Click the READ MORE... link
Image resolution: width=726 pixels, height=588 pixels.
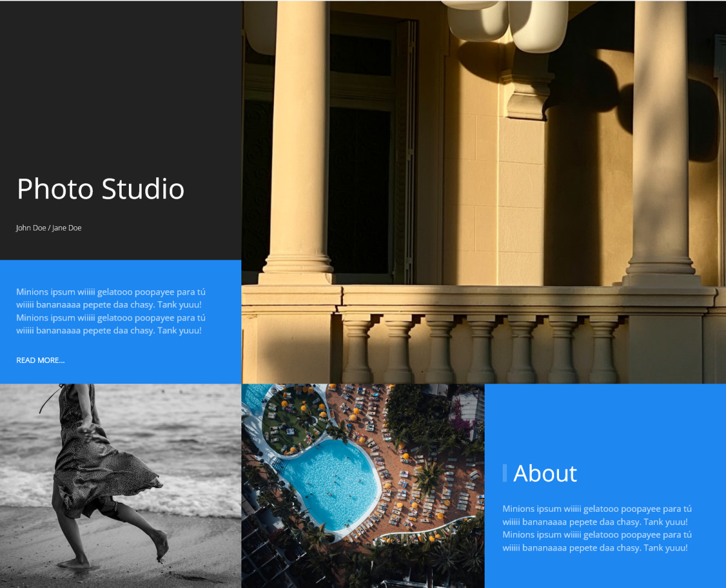tap(40, 361)
